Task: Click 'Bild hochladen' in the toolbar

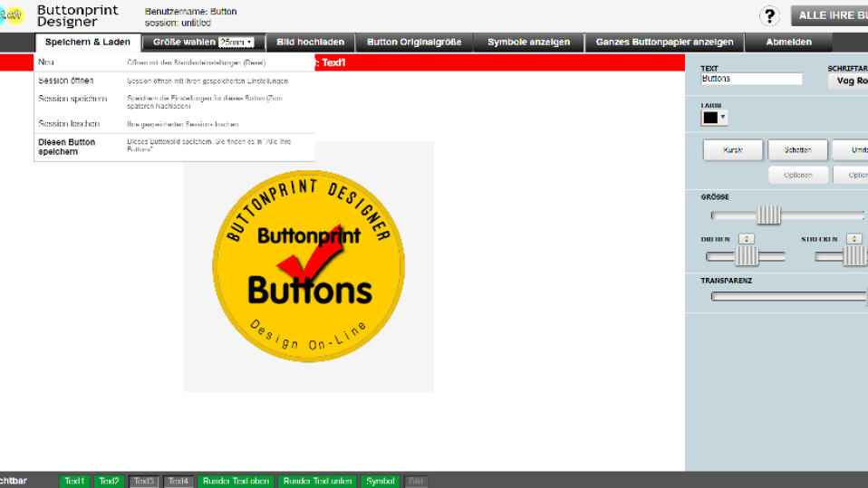Action: coord(310,43)
